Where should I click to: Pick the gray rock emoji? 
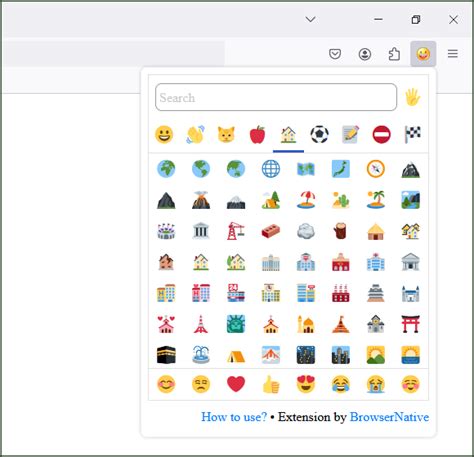point(306,231)
